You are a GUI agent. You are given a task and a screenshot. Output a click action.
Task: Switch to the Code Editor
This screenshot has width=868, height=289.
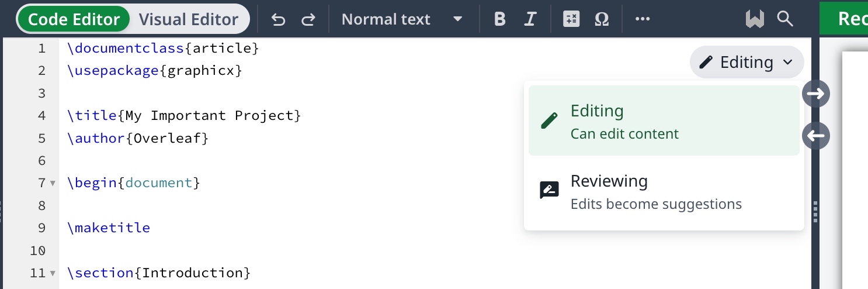tap(74, 19)
